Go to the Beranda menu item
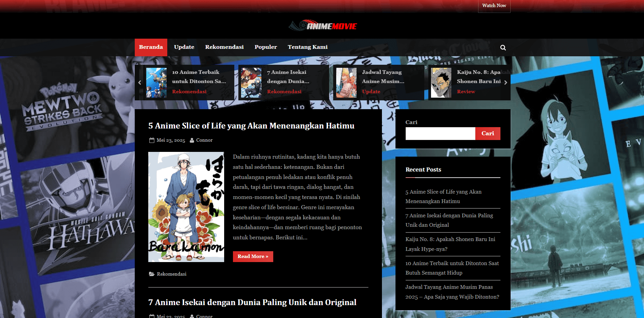The image size is (644, 318). [151, 47]
